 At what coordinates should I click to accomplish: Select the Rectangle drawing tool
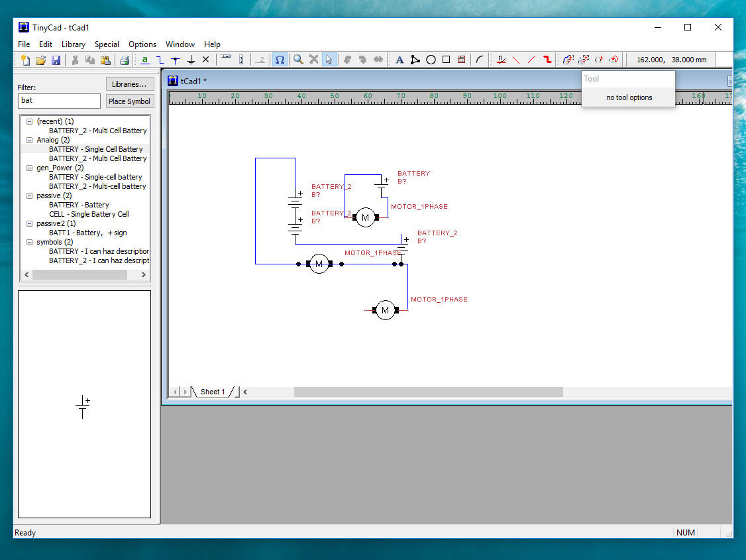click(x=446, y=60)
